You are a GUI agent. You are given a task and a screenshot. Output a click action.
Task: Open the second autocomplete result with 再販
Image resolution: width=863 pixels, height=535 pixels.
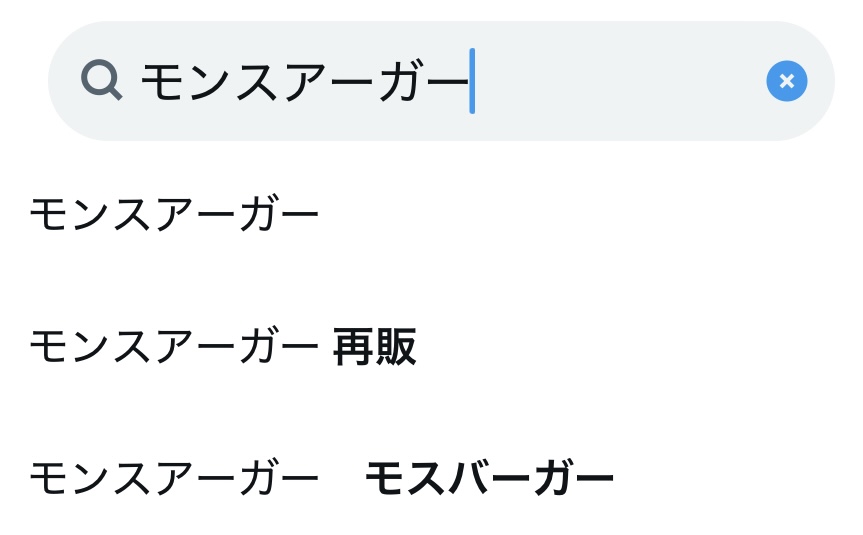point(222,348)
